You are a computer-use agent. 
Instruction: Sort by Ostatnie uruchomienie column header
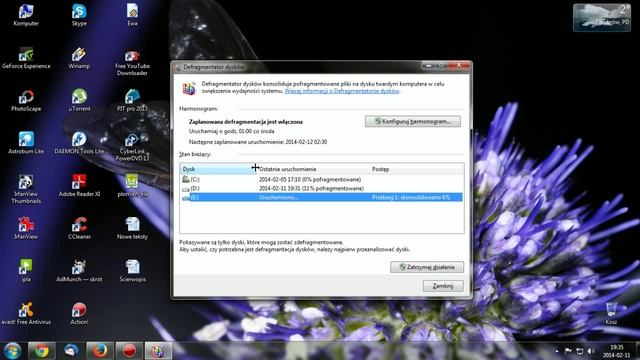(x=312, y=169)
